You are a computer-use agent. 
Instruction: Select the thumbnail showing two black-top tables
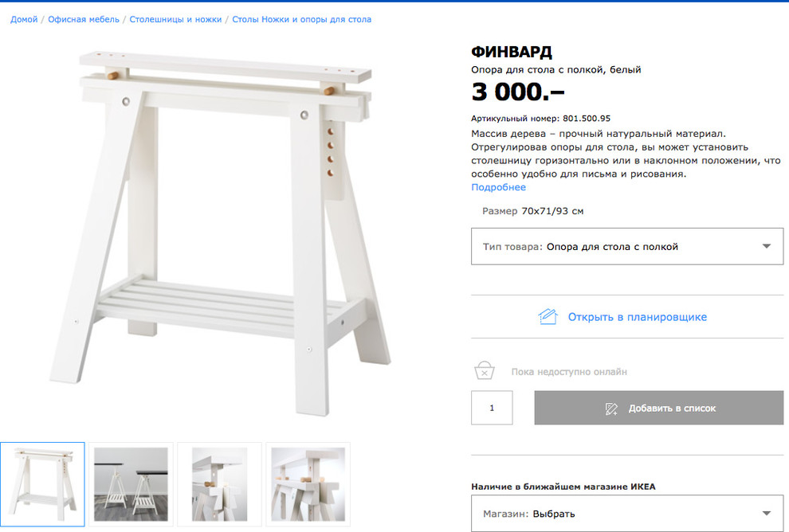[x=131, y=484]
